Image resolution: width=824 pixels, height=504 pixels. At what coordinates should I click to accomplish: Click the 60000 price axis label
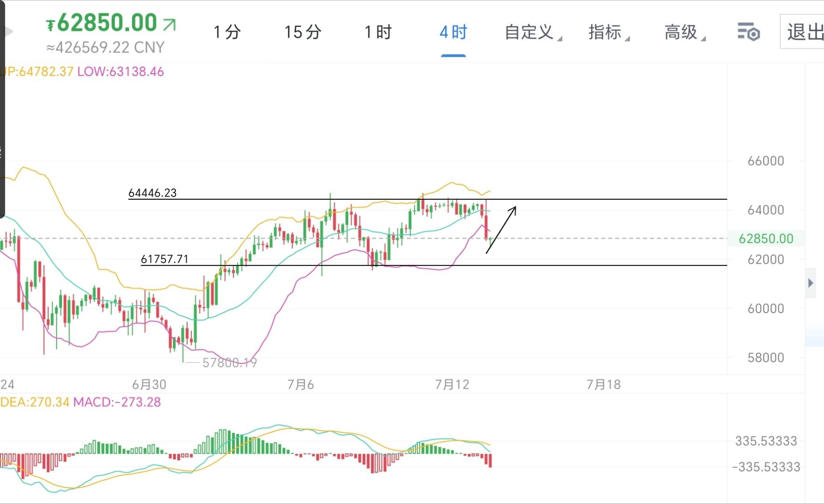[x=766, y=308]
